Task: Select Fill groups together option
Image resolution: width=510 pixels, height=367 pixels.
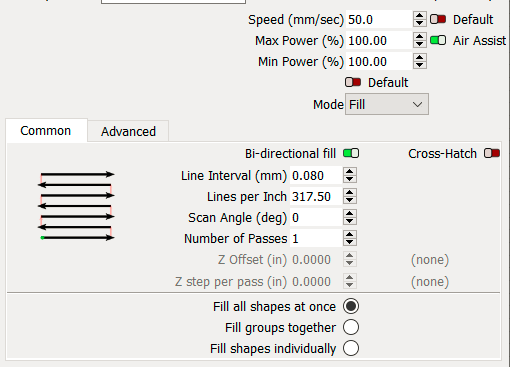Action: pos(351,327)
